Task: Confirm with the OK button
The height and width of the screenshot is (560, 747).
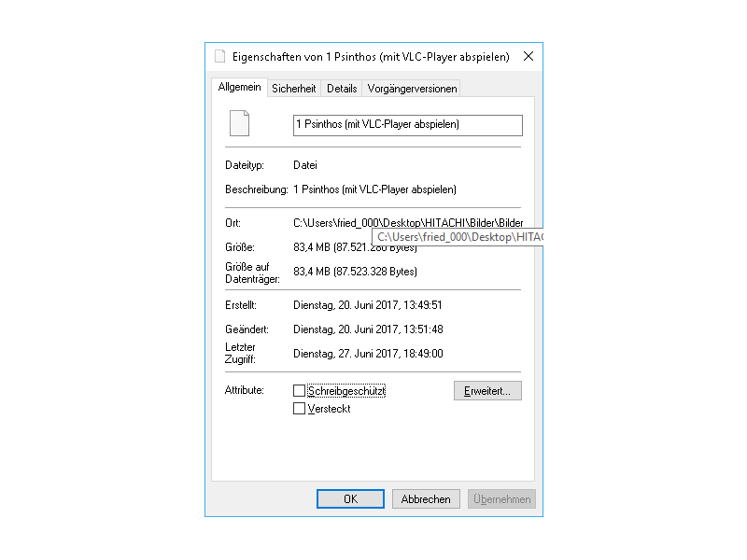Action: (350, 499)
